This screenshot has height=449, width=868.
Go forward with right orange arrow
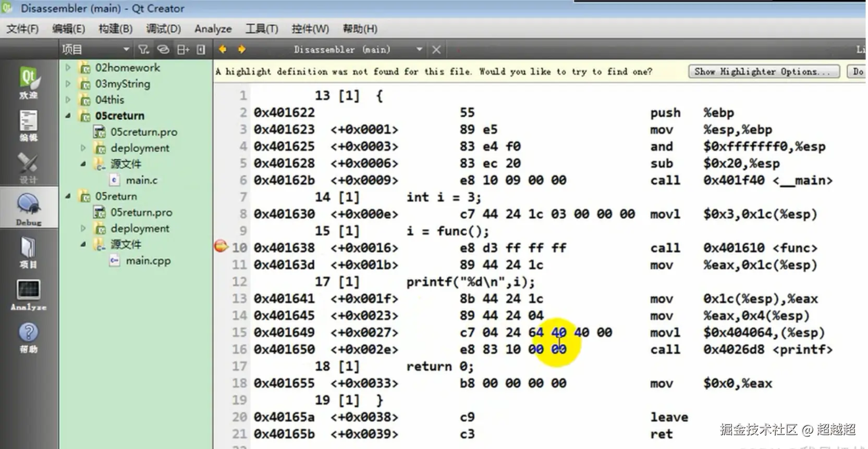click(241, 49)
